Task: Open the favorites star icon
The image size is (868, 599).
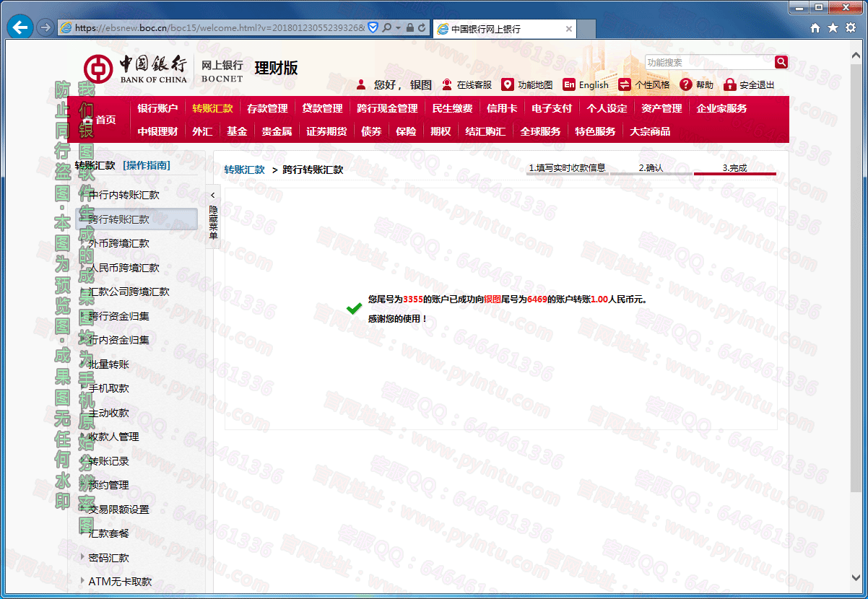Action: pos(833,27)
